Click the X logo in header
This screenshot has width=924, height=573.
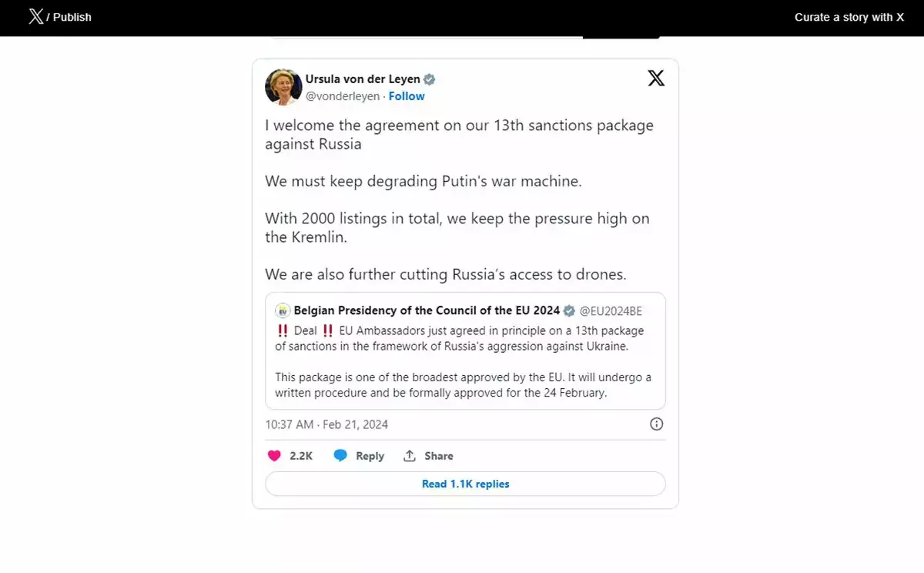pos(35,17)
